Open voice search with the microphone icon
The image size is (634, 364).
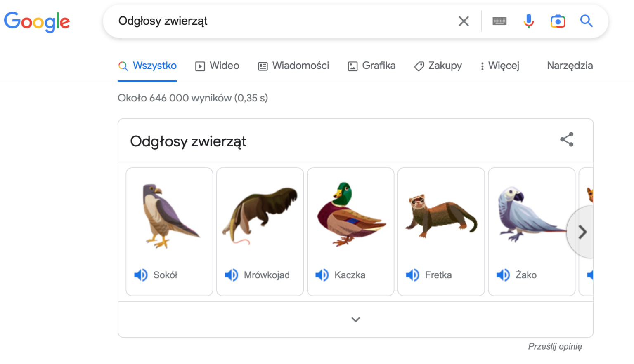coord(528,21)
